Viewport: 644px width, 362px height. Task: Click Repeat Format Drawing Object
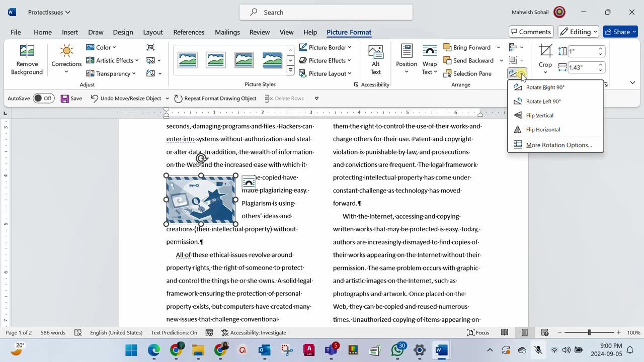(215, 99)
